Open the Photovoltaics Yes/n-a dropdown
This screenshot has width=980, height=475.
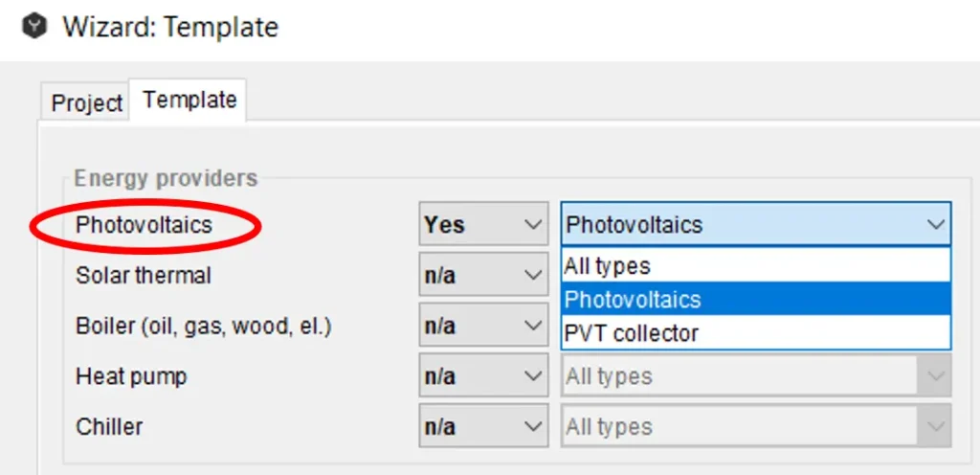pyautogui.click(x=483, y=225)
